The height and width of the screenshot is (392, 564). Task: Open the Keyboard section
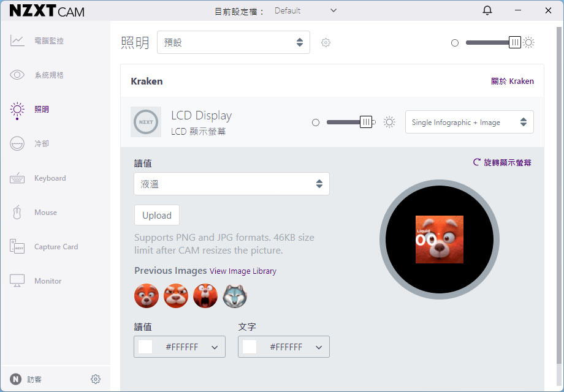pos(50,178)
